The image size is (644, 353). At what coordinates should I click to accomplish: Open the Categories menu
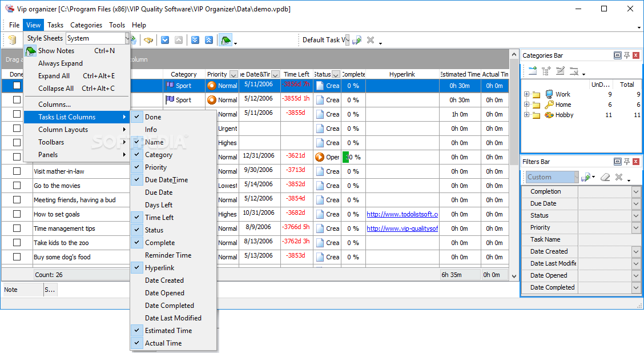[86, 25]
